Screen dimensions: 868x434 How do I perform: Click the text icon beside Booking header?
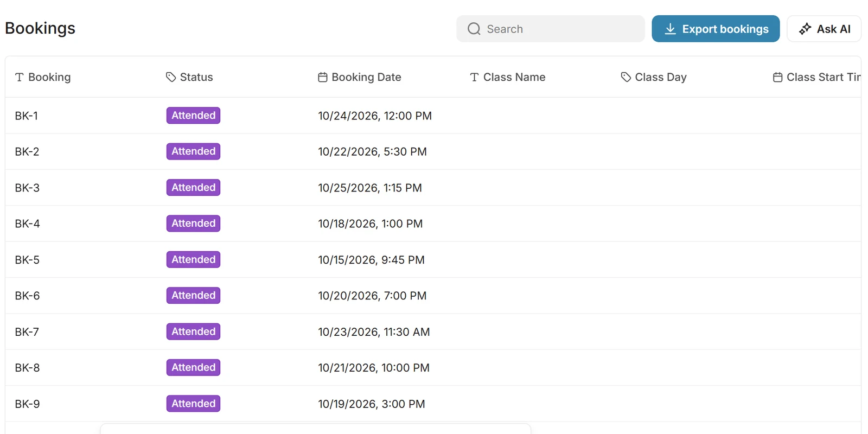(x=20, y=77)
